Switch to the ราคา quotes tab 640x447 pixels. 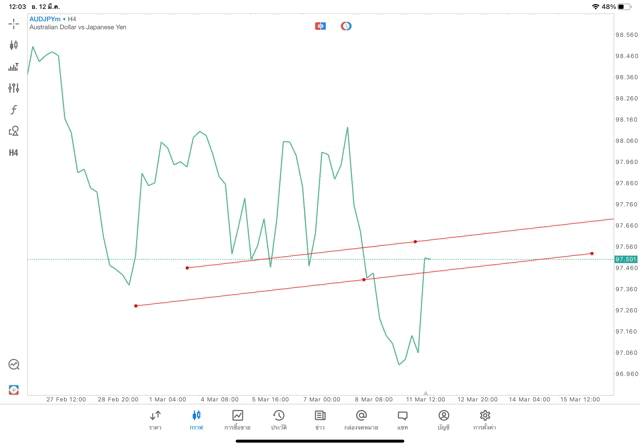(155, 420)
